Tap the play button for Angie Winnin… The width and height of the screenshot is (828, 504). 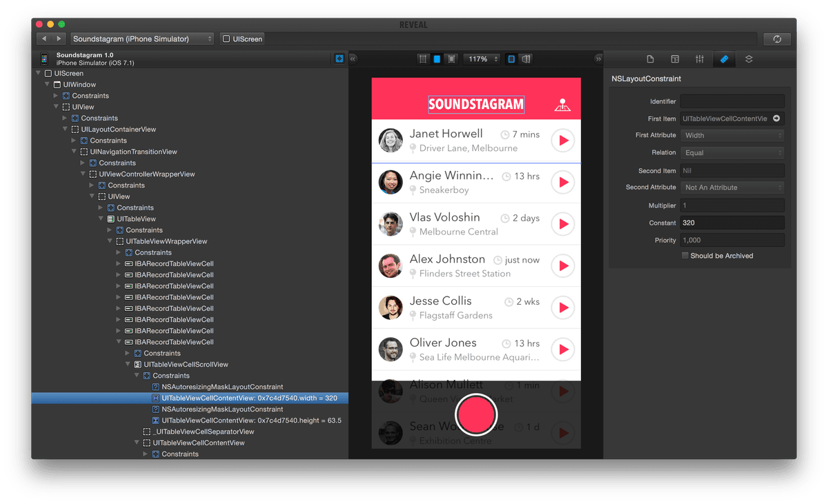(563, 183)
